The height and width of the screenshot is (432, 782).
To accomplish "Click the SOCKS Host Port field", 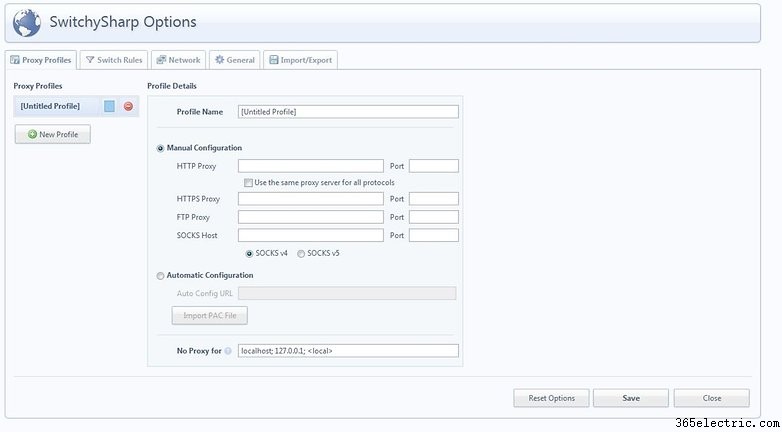I will coord(434,235).
